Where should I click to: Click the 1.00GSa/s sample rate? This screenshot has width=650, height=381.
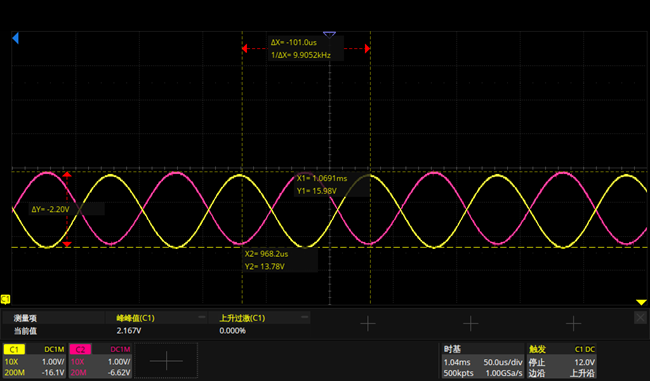pos(504,373)
